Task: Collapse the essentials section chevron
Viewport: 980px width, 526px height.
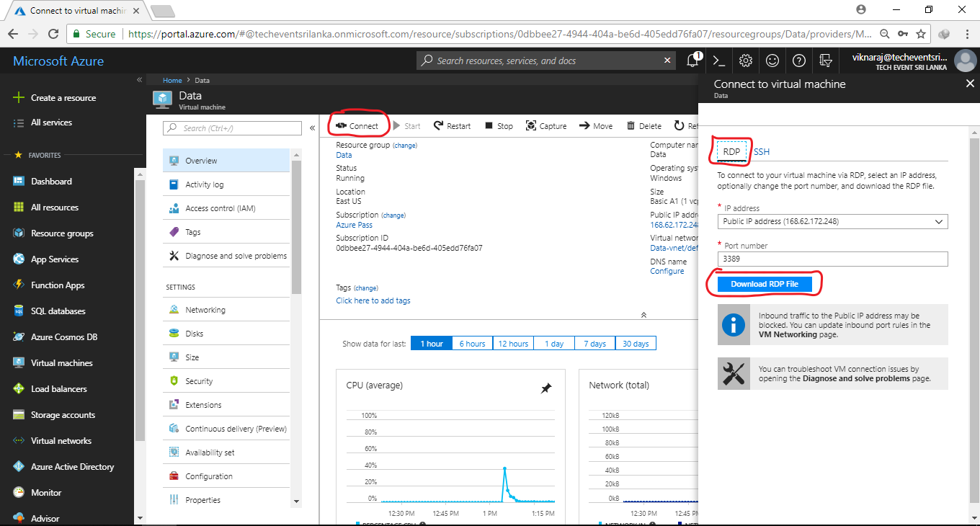Action: click(x=643, y=315)
